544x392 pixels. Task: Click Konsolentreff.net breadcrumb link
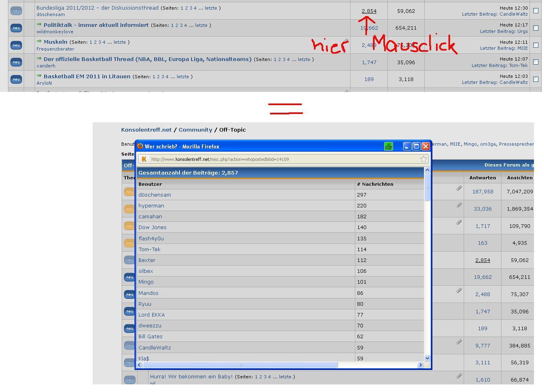(146, 130)
